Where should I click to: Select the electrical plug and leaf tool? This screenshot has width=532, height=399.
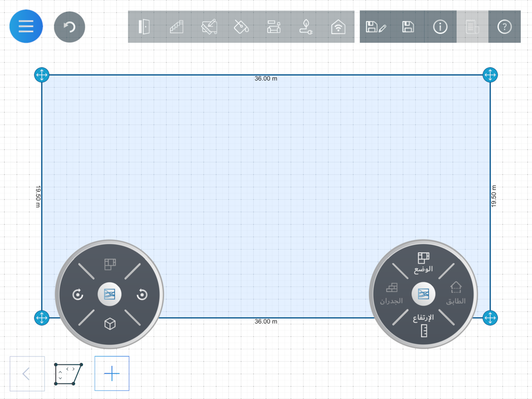pyautogui.click(x=306, y=27)
